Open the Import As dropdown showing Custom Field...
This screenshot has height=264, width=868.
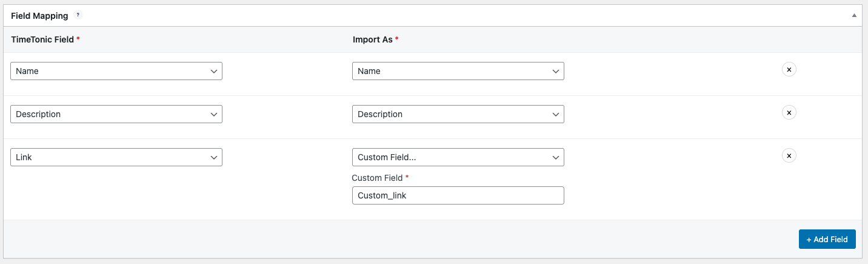[x=458, y=157]
